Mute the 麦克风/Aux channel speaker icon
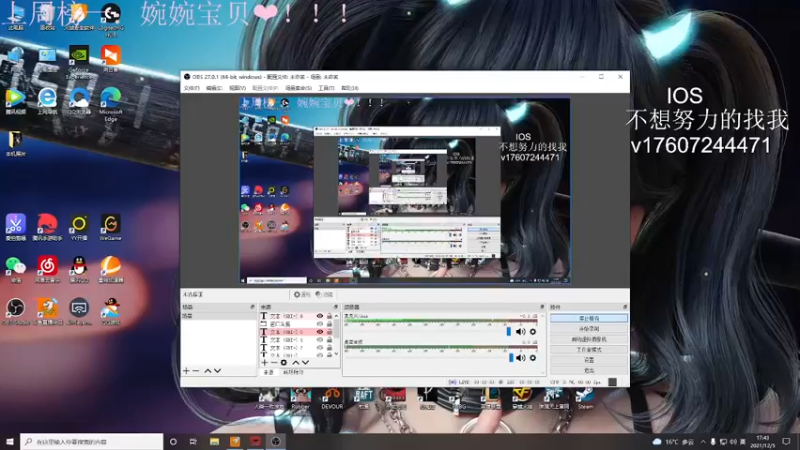 (520, 332)
